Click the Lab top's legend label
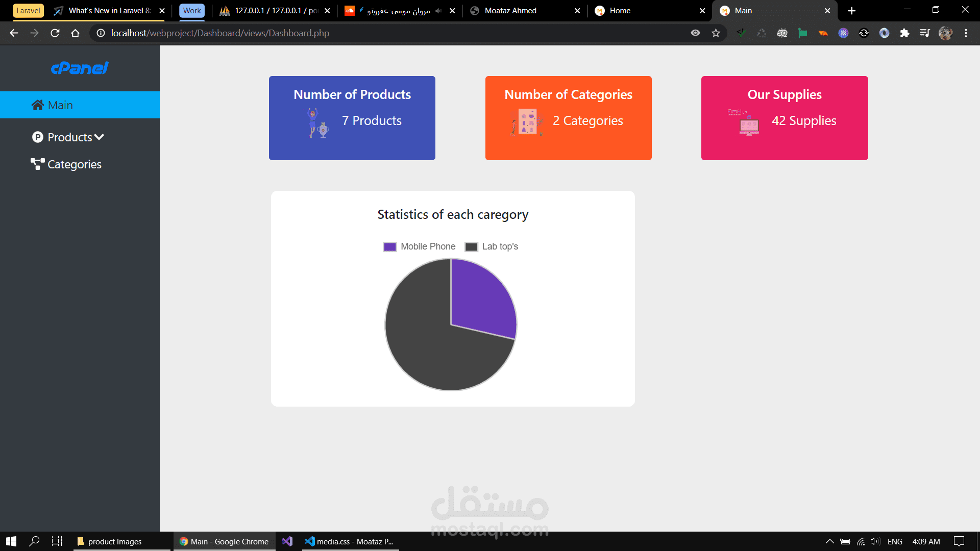Screen dimensions: 980x551 coord(500,246)
